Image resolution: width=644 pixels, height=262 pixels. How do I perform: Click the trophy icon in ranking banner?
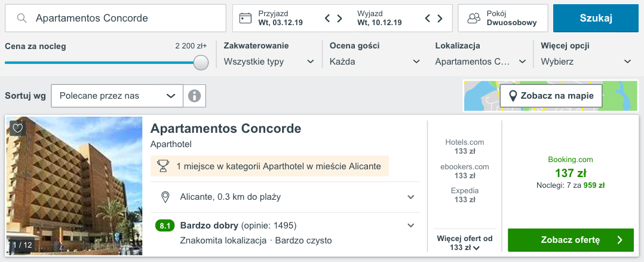point(162,166)
